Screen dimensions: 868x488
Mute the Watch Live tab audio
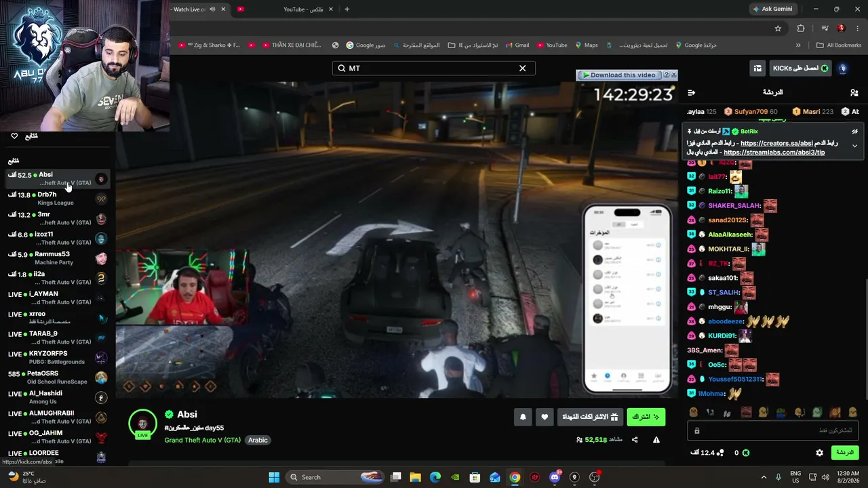(x=212, y=9)
